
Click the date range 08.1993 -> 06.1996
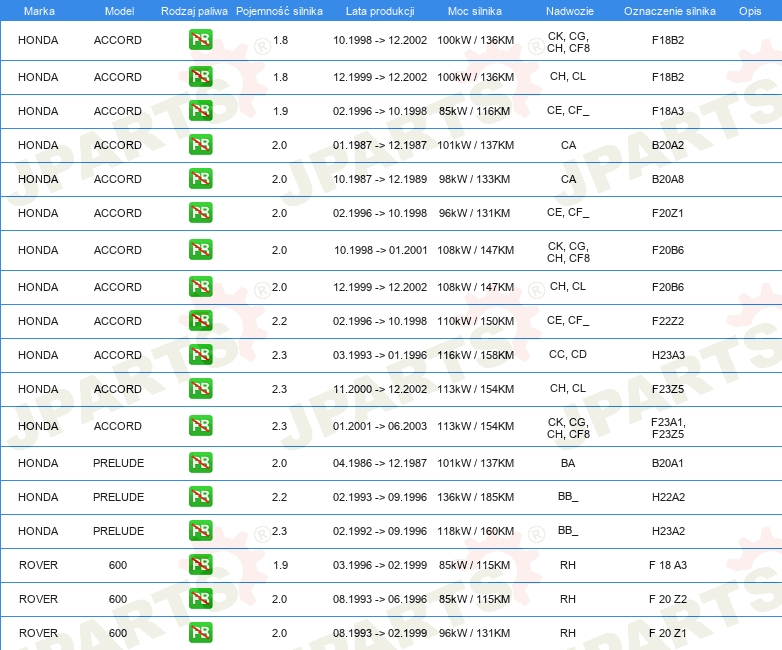380,599
